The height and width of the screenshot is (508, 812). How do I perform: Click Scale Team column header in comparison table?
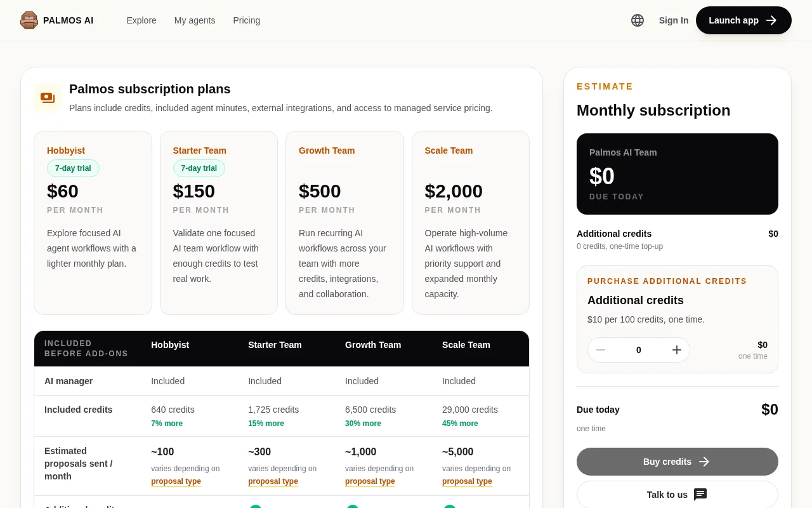coord(466,345)
